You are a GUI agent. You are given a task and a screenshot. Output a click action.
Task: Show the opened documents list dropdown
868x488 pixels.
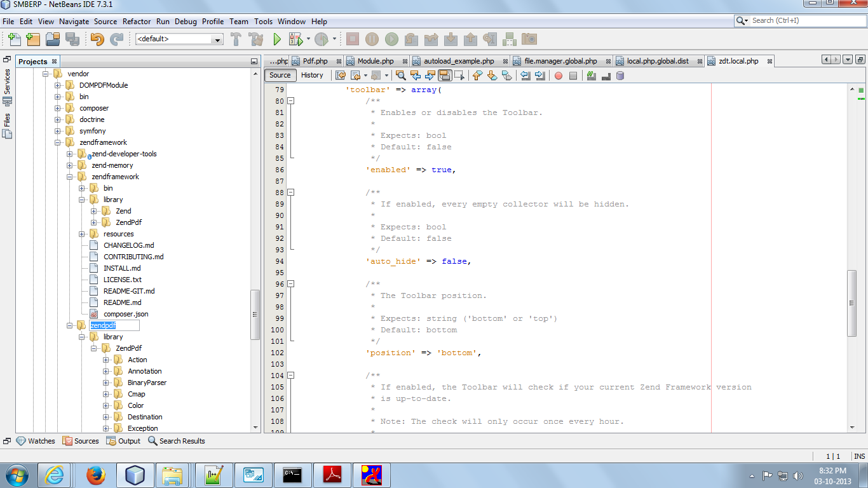point(848,60)
